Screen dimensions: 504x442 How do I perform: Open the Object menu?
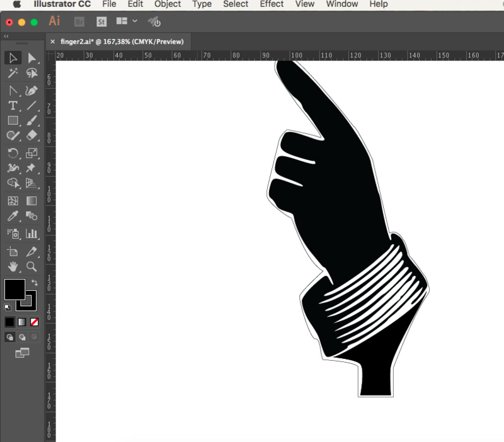168,4
